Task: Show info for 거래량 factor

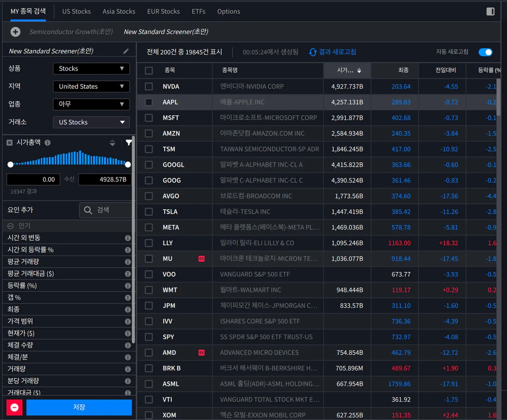Action: coord(128,369)
